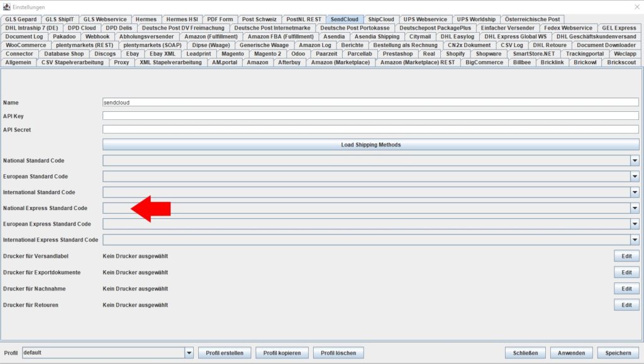Select the Post Schweiz tab
This screenshot has width=644, height=364.
coord(259,19)
